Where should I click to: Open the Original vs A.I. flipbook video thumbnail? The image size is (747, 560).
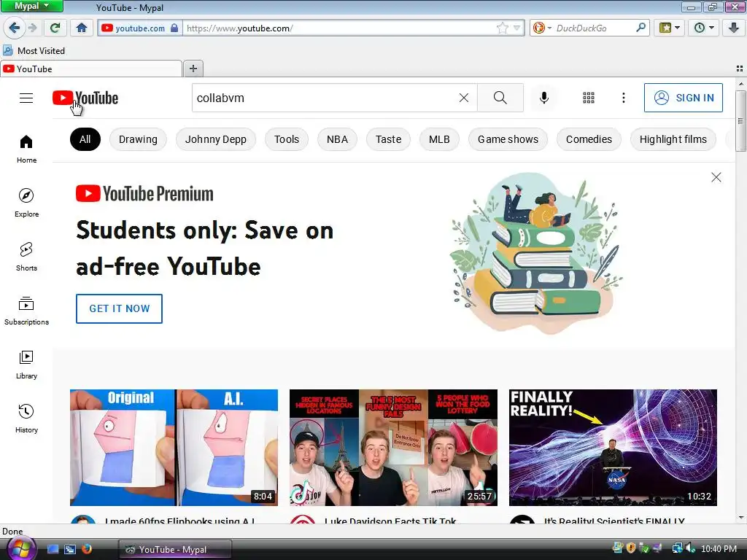click(174, 448)
